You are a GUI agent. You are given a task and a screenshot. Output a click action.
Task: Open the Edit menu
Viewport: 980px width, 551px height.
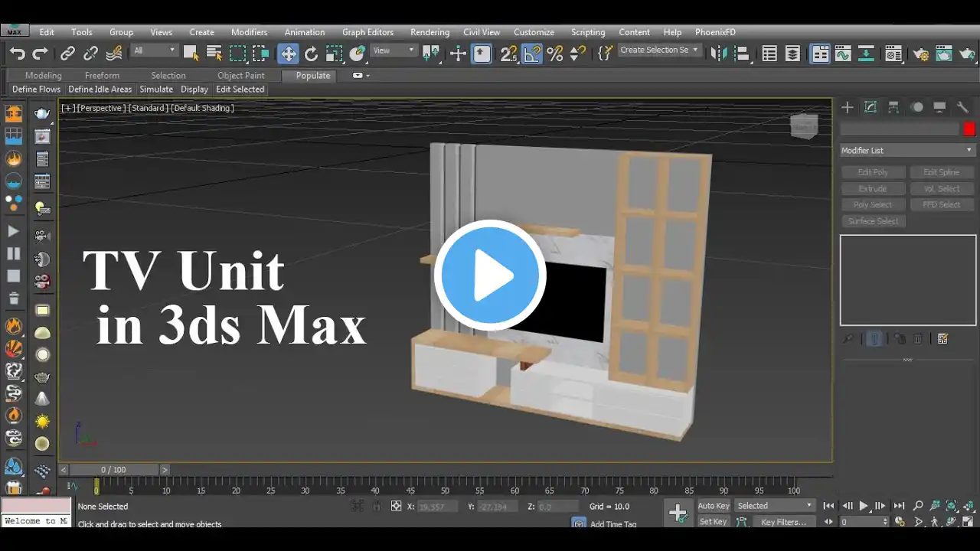[x=47, y=32]
